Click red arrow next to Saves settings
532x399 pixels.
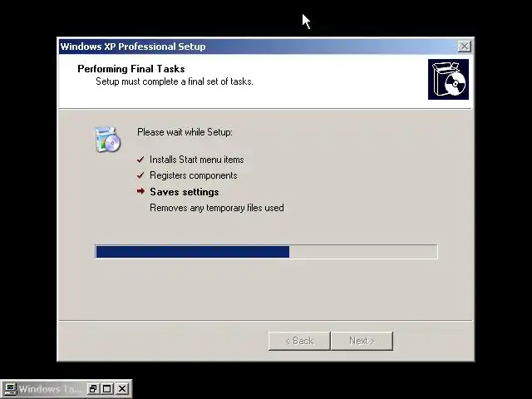pyautogui.click(x=140, y=191)
